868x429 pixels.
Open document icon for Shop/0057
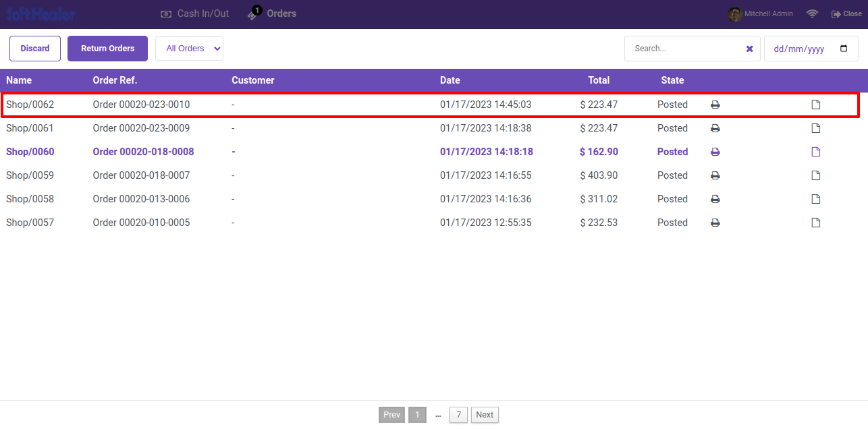(x=815, y=223)
